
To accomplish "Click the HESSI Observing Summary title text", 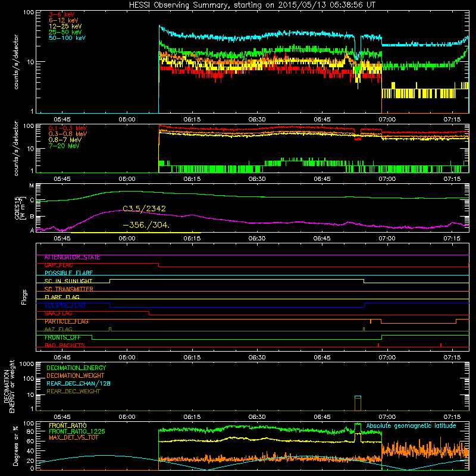I will pos(252,5).
